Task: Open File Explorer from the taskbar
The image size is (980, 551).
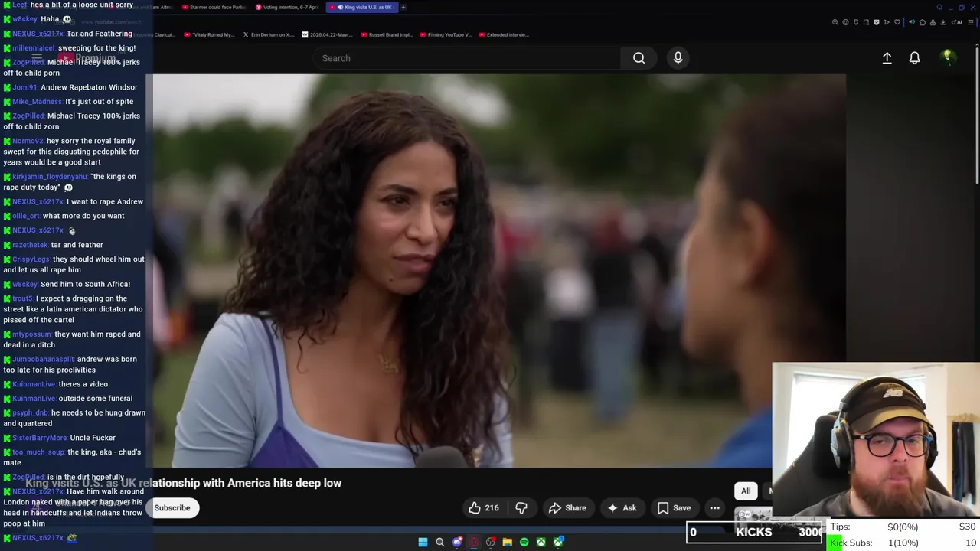Action: click(x=507, y=542)
